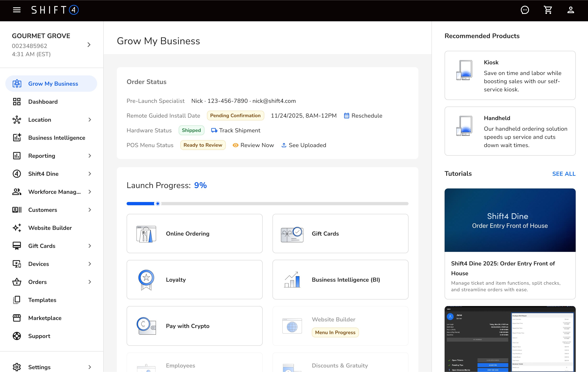Viewport: 588px width, 372px height.
Task: Expand the Shift4 Dine submenu chevron
Action: [90, 174]
